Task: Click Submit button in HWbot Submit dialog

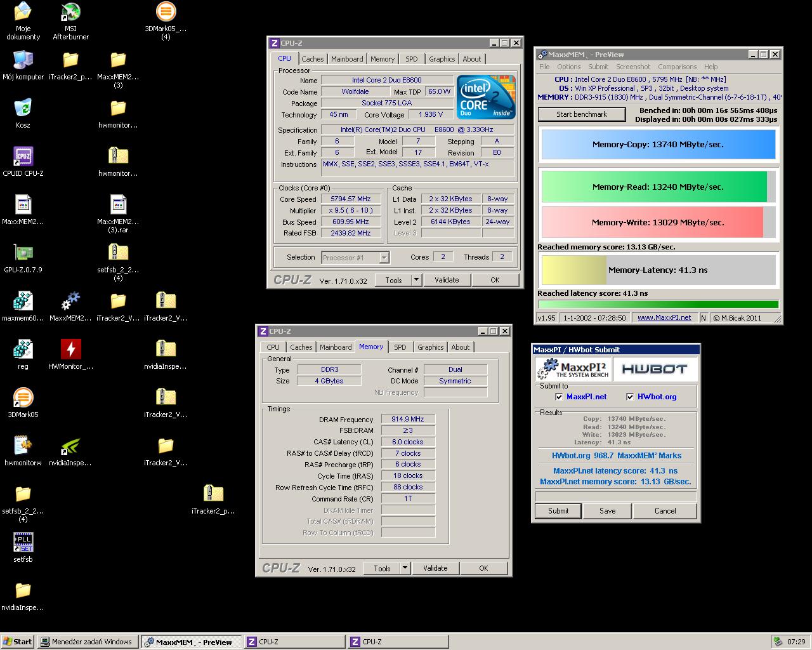Action: point(558,511)
